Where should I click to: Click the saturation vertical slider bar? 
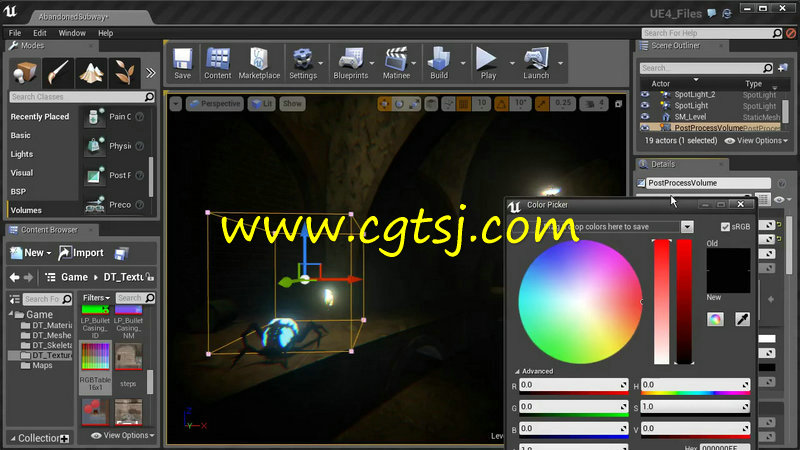click(x=662, y=302)
